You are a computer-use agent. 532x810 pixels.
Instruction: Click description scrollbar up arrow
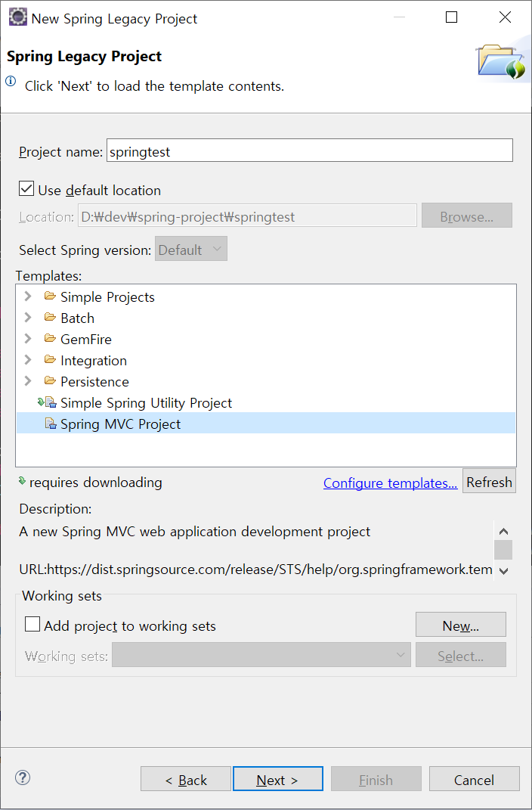tap(503, 531)
